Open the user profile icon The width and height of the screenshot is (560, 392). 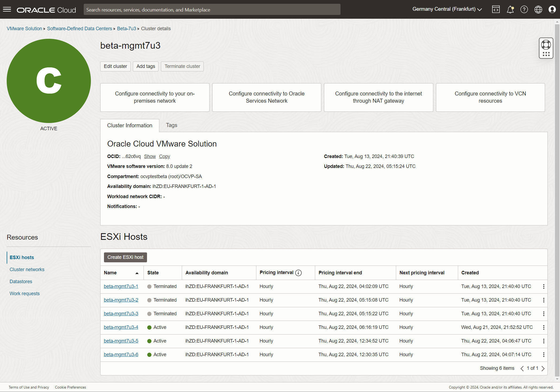click(552, 10)
